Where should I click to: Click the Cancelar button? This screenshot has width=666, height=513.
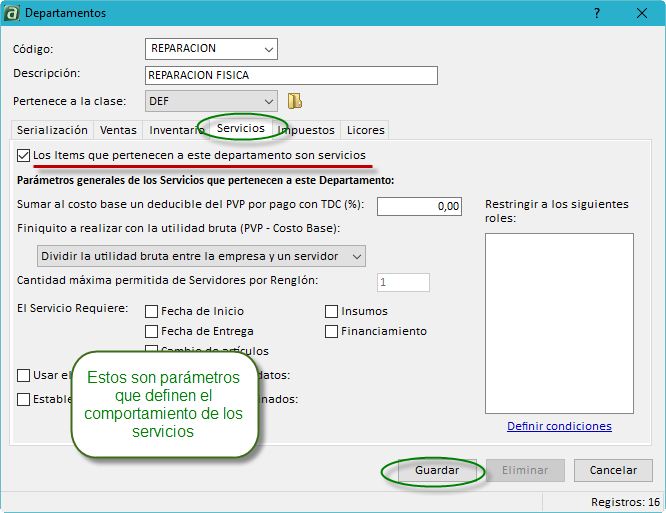[x=613, y=470]
